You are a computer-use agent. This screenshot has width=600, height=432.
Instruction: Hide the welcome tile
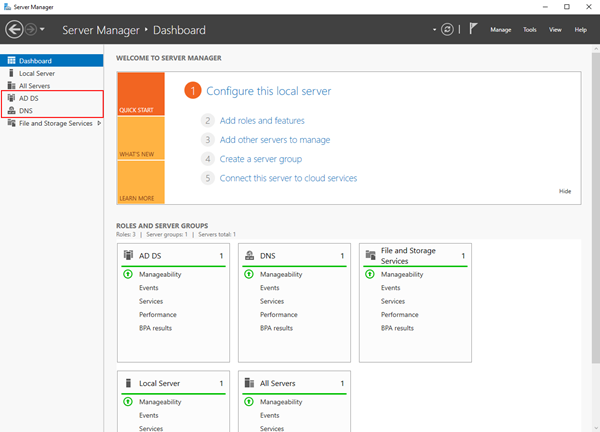click(565, 191)
